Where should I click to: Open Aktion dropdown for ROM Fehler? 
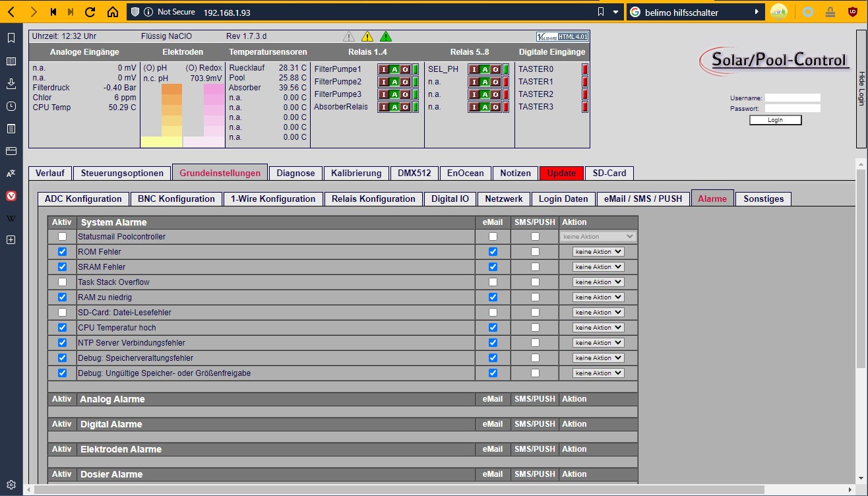click(x=598, y=251)
